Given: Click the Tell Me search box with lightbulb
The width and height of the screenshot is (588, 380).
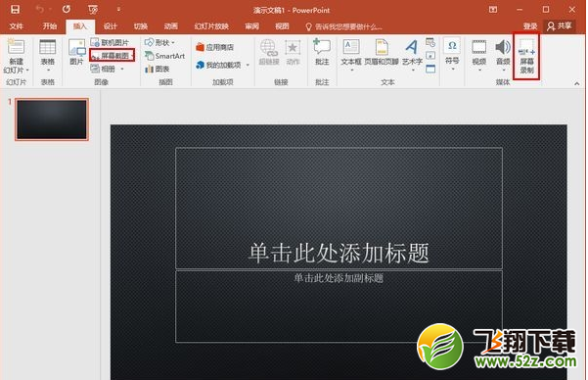Looking at the screenshot, I should point(343,26).
